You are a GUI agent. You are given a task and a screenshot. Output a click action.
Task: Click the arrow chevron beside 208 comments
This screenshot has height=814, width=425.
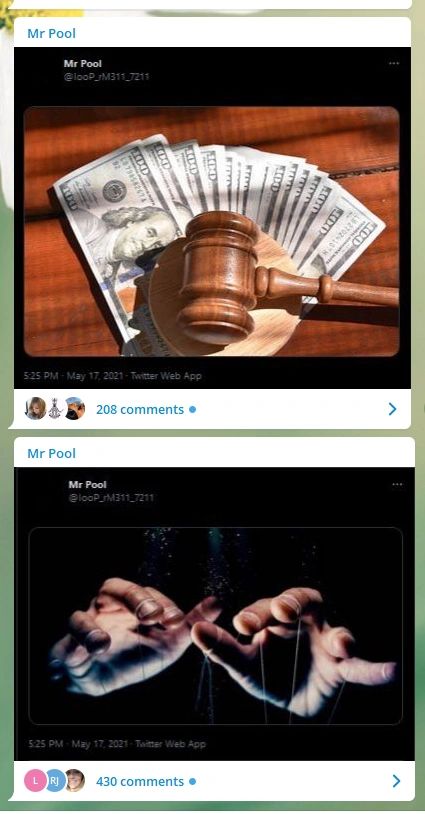pos(393,410)
